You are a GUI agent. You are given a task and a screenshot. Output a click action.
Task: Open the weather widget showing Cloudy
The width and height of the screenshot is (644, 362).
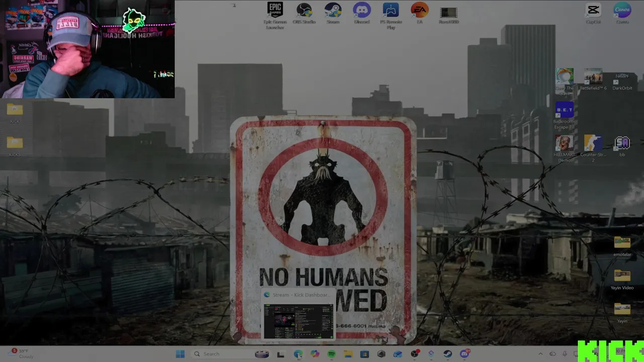[x=20, y=353]
